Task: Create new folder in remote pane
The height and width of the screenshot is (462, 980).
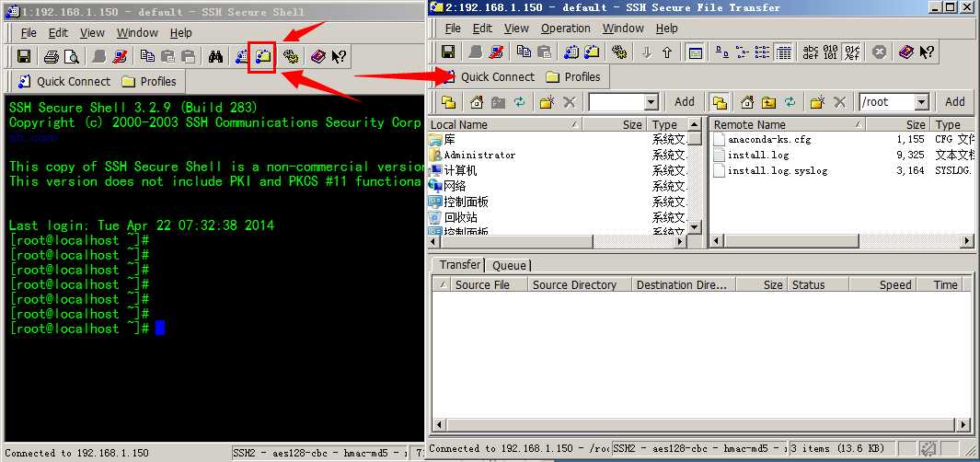Action: [x=817, y=102]
